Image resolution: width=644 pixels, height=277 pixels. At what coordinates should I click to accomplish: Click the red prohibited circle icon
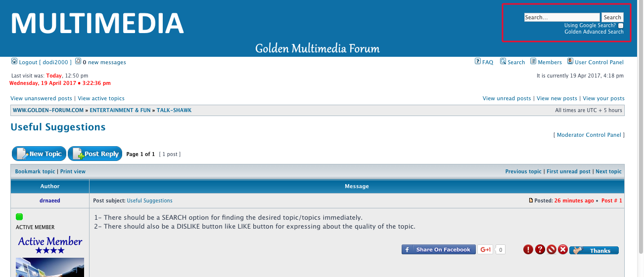click(x=552, y=250)
